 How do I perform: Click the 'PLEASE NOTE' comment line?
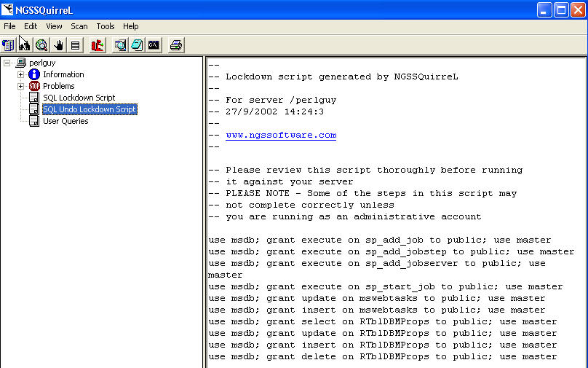click(x=362, y=193)
